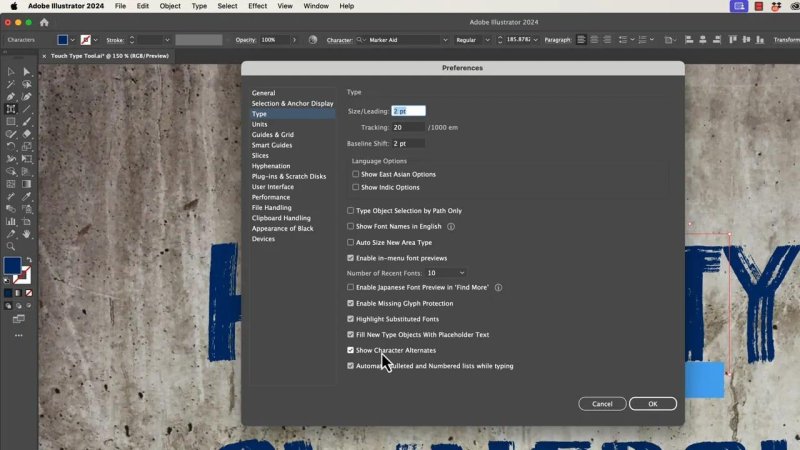This screenshot has width=800, height=450.
Task: Select the Line Segment tool
Action: click(27, 109)
